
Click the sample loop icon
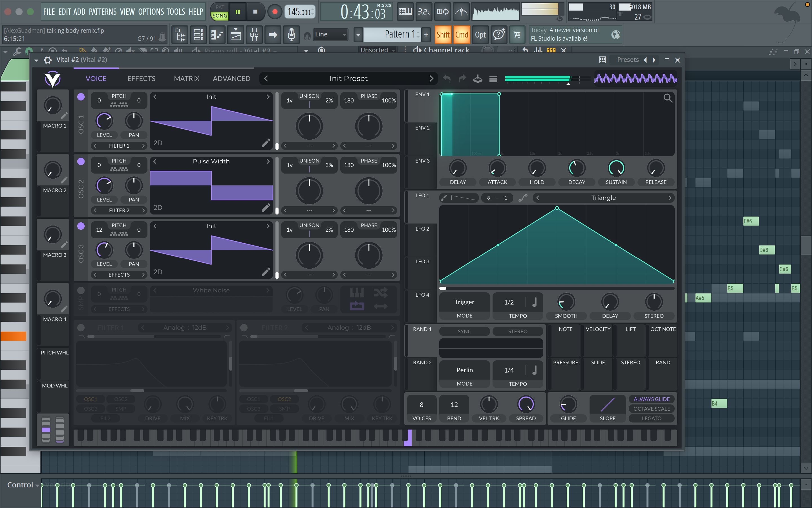tap(356, 306)
